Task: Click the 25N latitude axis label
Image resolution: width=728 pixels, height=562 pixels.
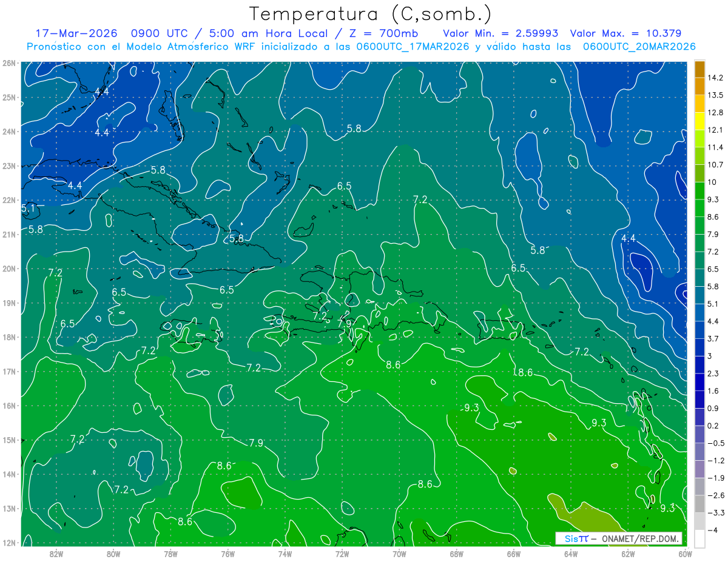Action: point(8,98)
